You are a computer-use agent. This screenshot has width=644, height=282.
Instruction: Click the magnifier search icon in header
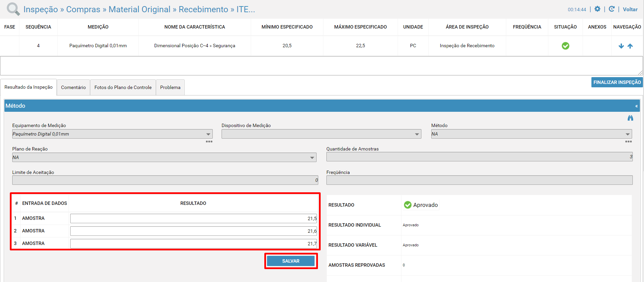click(13, 9)
